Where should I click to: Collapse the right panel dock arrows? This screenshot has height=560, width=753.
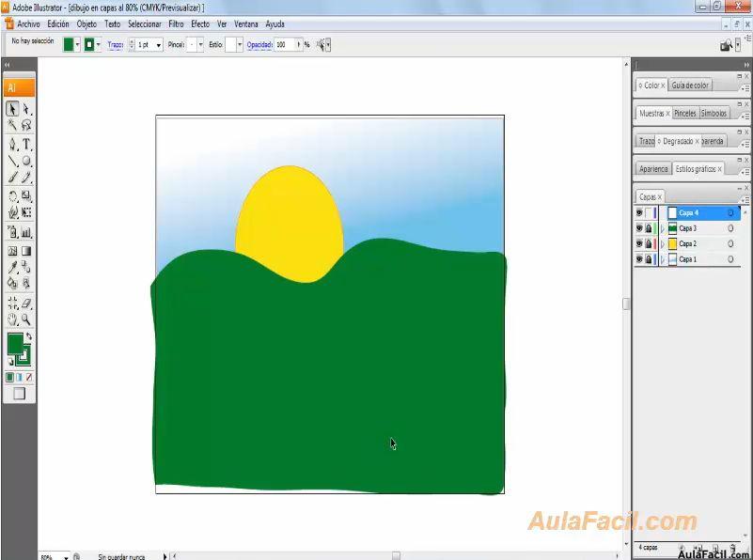click(746, 65)
